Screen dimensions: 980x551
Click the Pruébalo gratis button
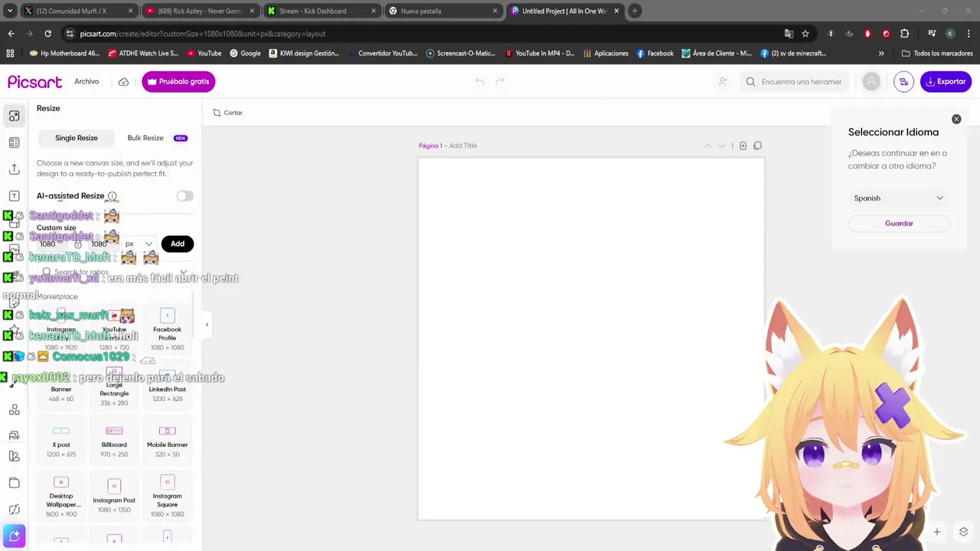[178, 82]
